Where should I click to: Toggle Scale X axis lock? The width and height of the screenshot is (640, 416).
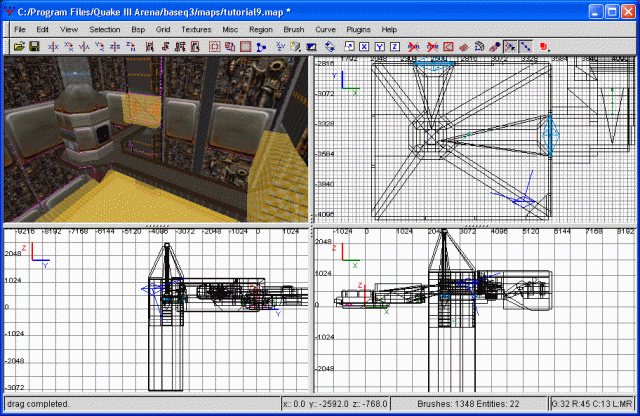(x=364, y=47)
